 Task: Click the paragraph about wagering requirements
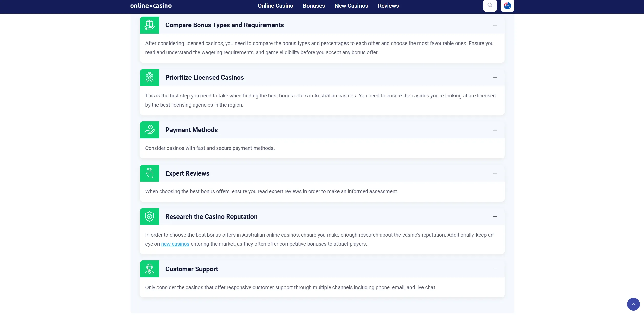tap(319, 48)
